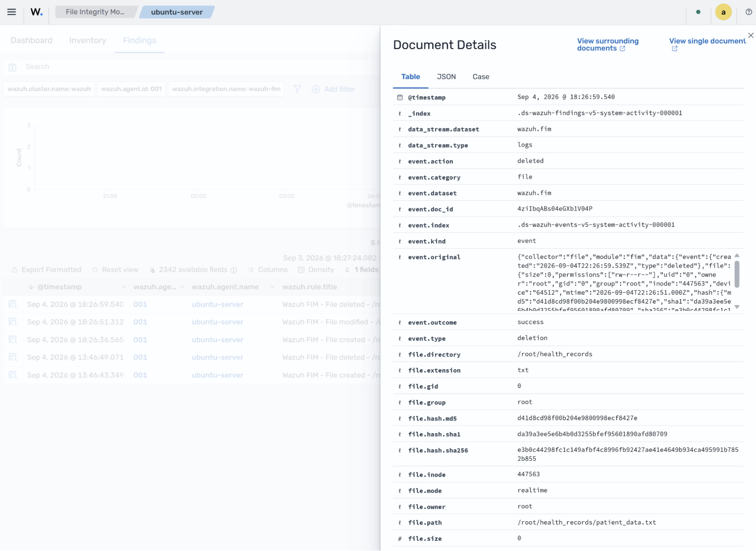Open the Density options
756x551 pixels.
click(316, 270)
